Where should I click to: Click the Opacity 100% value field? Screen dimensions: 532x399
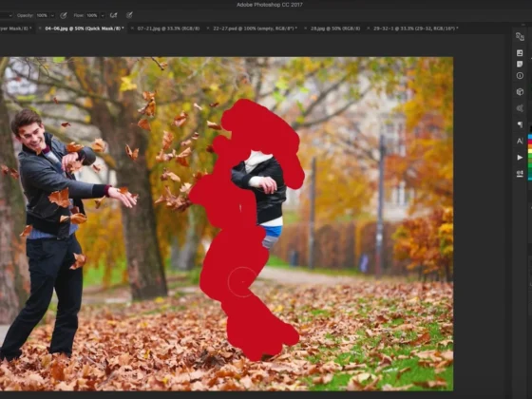(x=42, y=15)
